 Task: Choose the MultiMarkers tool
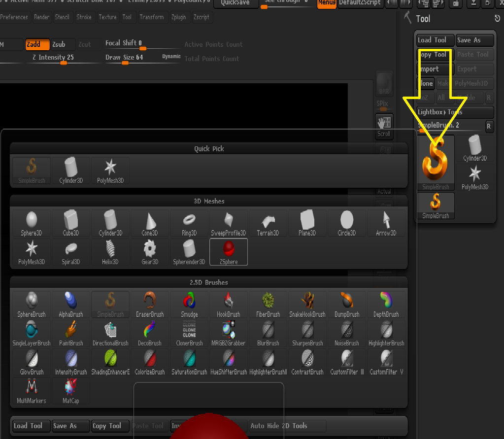pyautogui.click(x=32, y=391)
